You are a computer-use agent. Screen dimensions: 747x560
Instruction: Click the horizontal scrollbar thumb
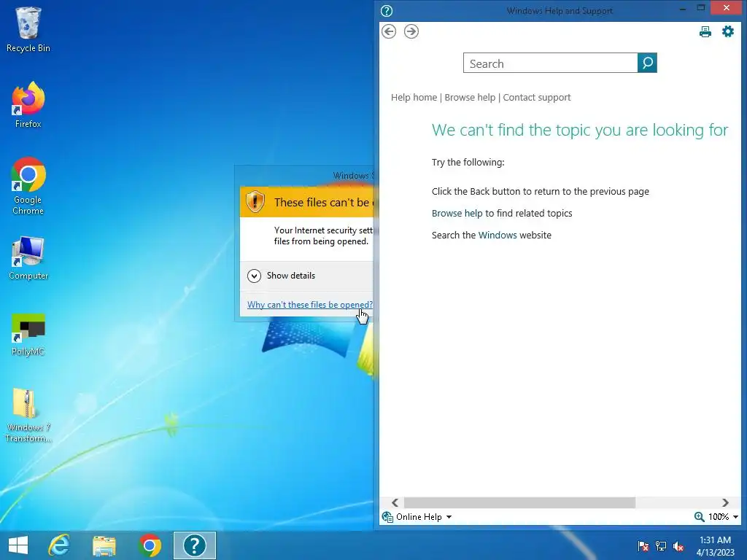[x=519, y=502]
